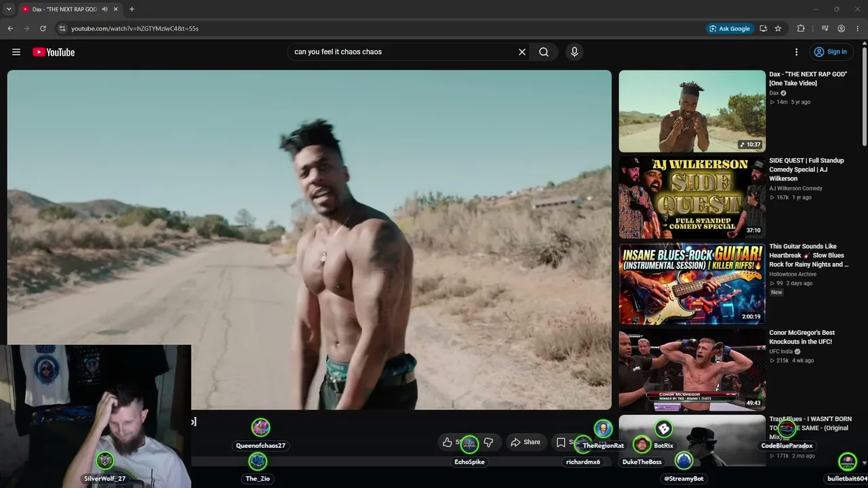Open a new browser tab

point(132,9)
